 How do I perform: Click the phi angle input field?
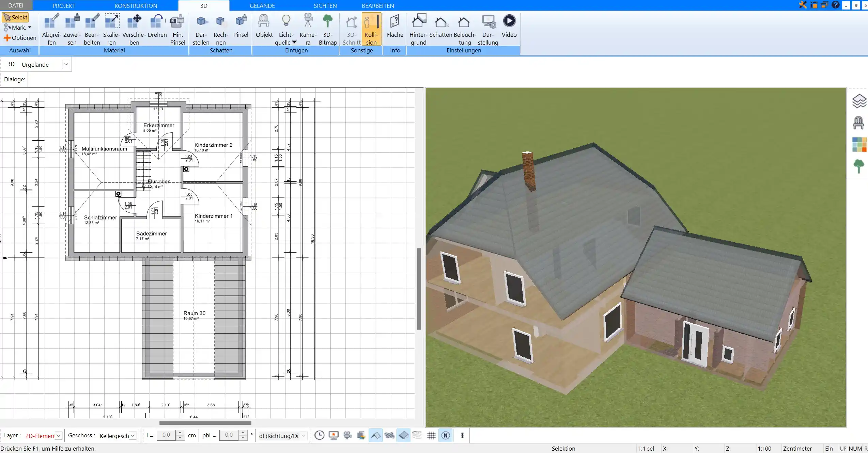point(229,435)
